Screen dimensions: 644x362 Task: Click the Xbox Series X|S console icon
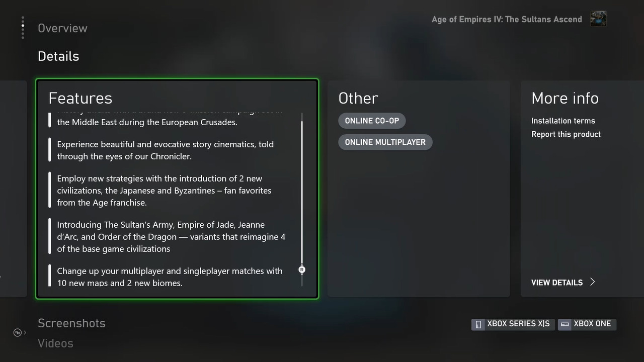(x=478, y=324)
